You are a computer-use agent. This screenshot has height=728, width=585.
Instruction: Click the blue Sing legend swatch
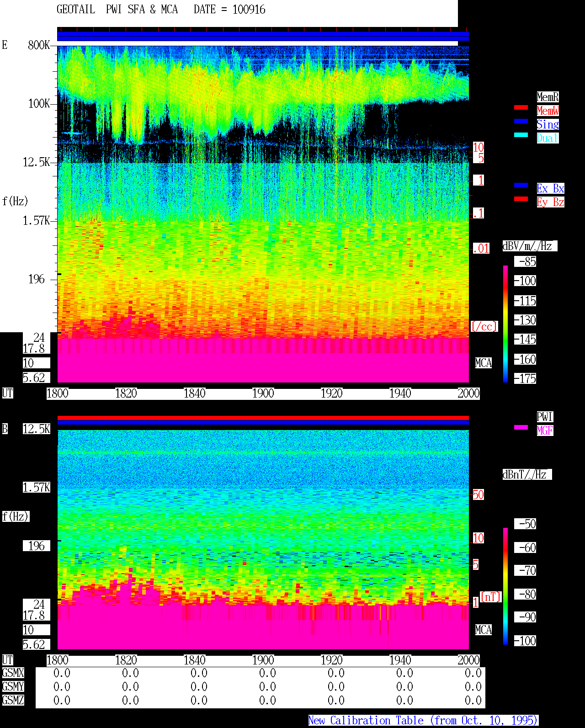[521, 121]
